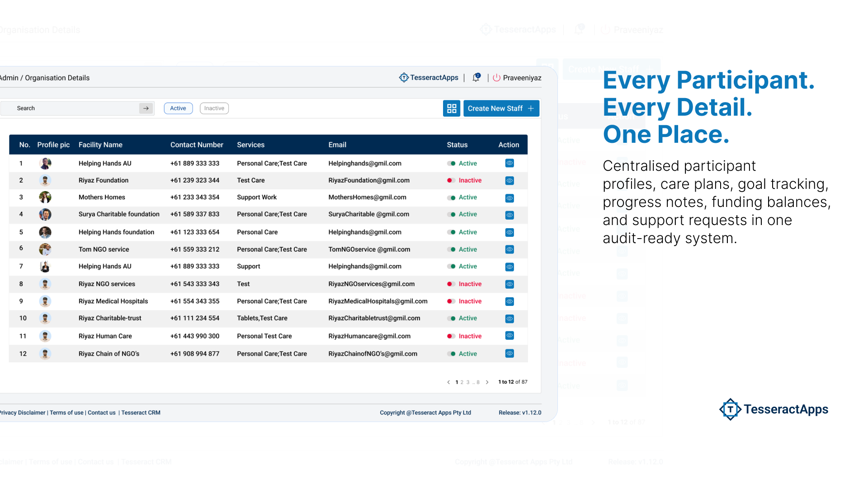Go to previous page of results
Screen dimensions: 868x488
pyautogui.click(x=448, y=382)
